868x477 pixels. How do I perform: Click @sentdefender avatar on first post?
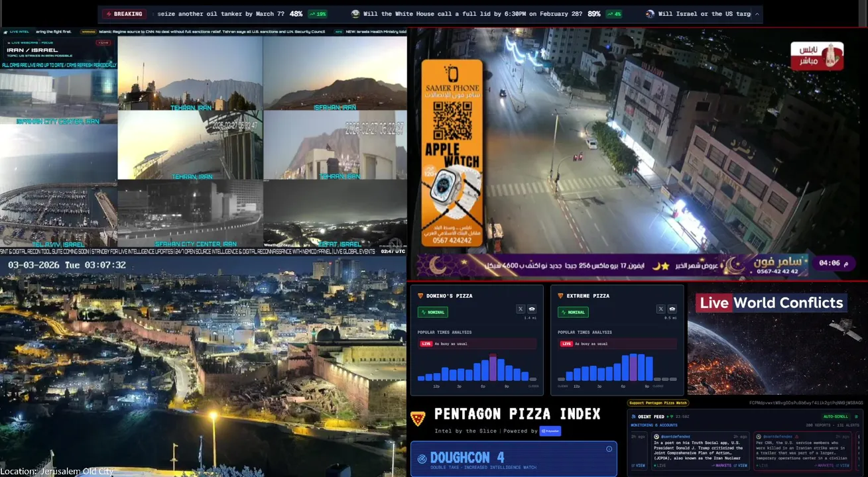[x=656, y=437]
